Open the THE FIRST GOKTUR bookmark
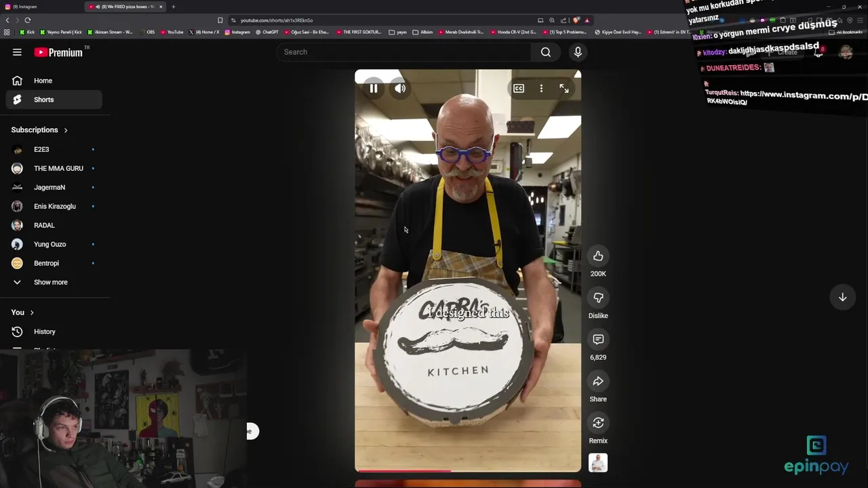The image size is (868, 488). (x=357, y=32)
